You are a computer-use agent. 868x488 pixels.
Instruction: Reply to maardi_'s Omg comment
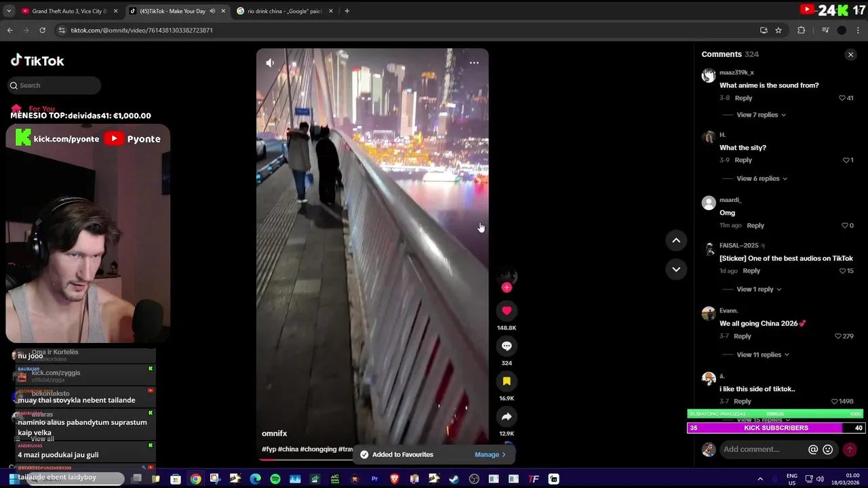coord(755,226)
